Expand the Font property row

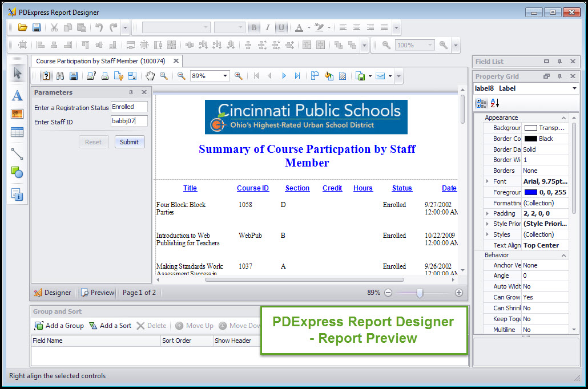click(x=487, y=181)
